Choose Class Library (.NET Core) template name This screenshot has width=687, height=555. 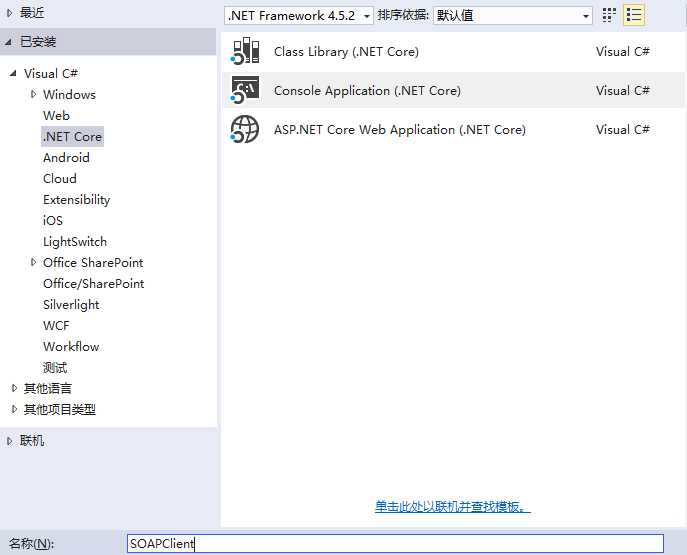pos(346,52)
